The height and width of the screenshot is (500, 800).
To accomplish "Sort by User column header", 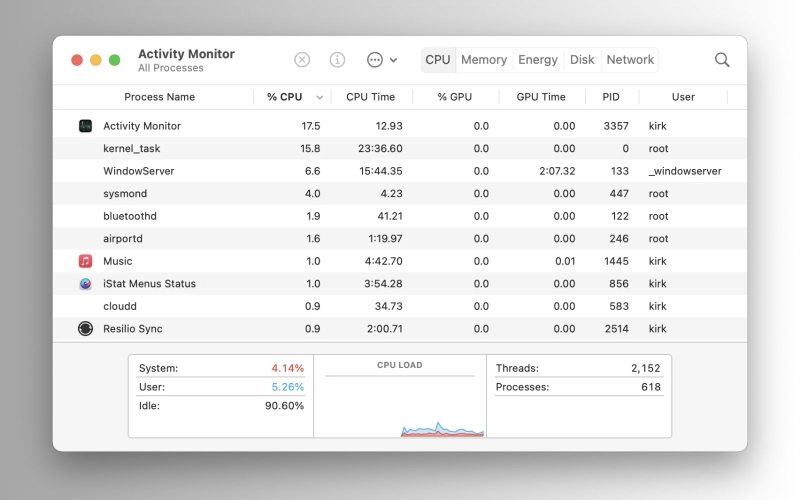I will (683, 97).
